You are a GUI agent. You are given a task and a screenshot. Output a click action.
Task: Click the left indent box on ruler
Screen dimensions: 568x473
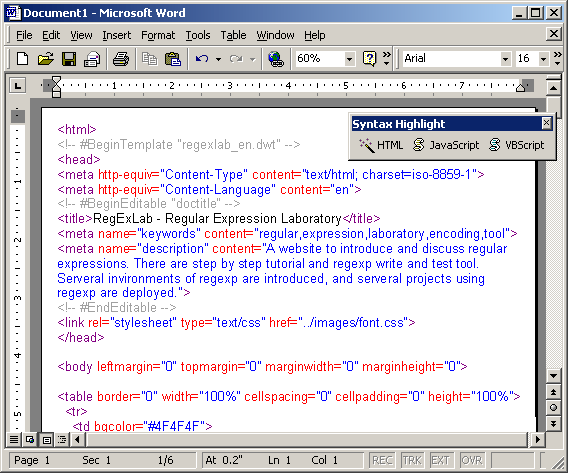point(56,95)
